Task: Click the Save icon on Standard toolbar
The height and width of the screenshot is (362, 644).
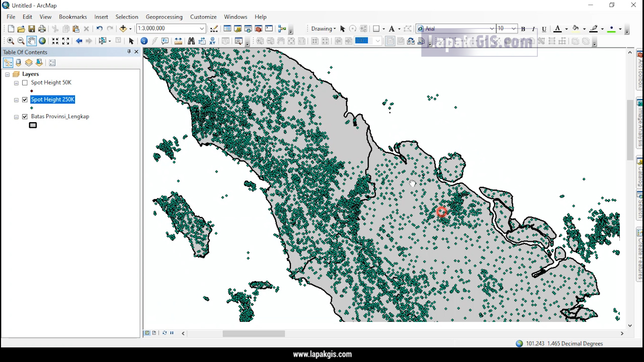Action: [x=32, y=29]
